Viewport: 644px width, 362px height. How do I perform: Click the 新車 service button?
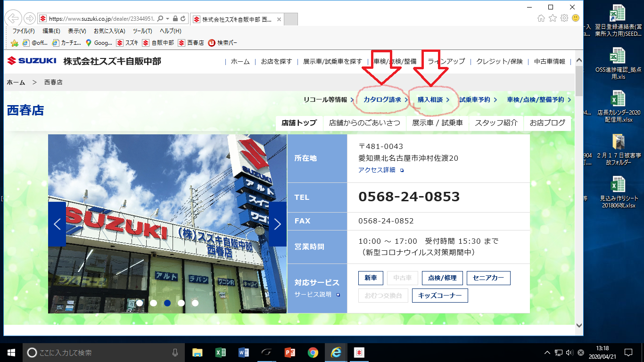pyautogui.click(x=371, y=278)
